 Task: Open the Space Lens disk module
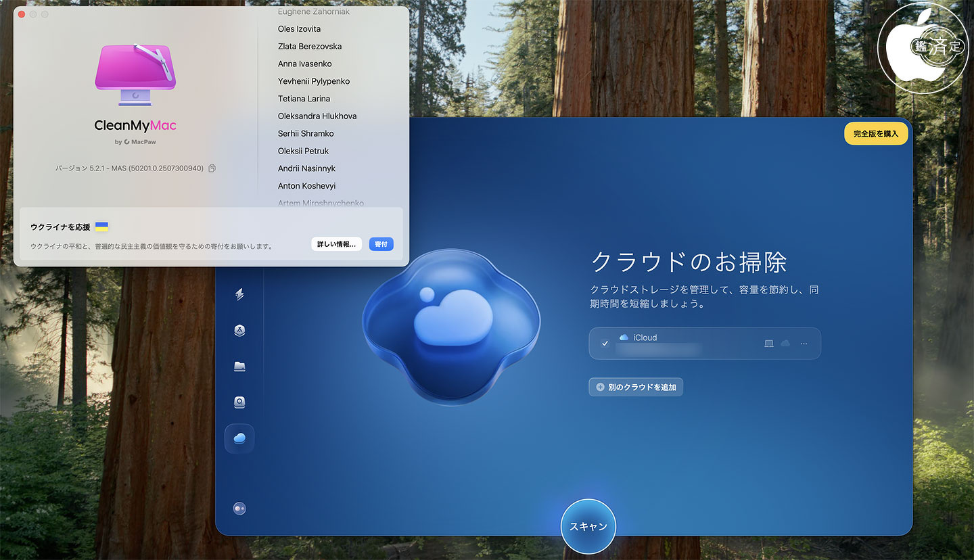pos(239,402)
